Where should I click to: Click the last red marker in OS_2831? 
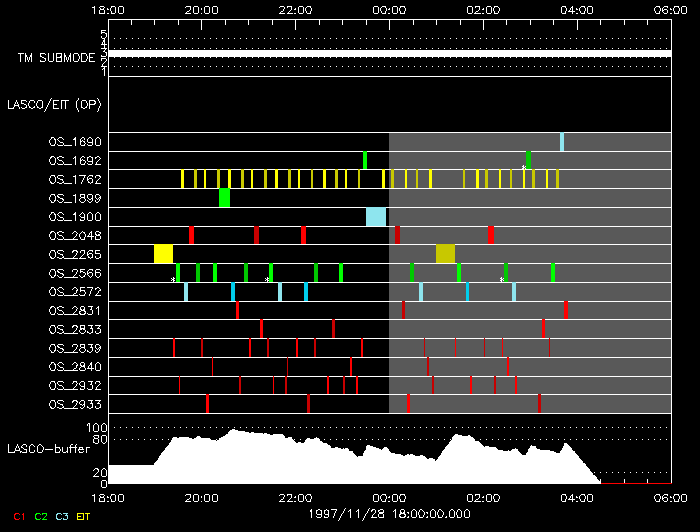[x=566, y=310]
